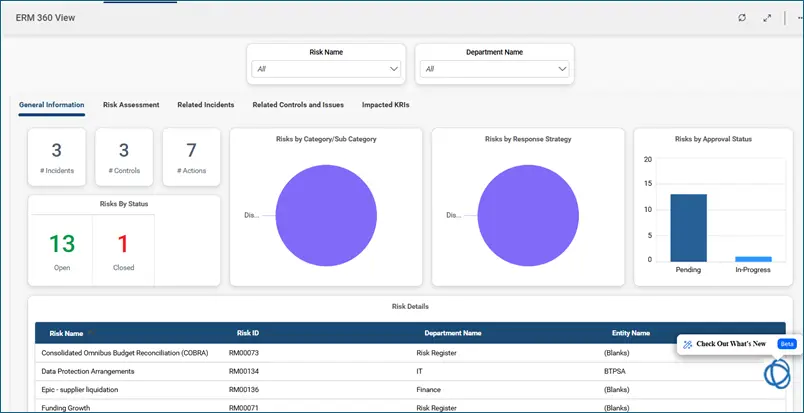Click the Beta badge
This screenshot has width=804, height=413.
click(786, 343)
